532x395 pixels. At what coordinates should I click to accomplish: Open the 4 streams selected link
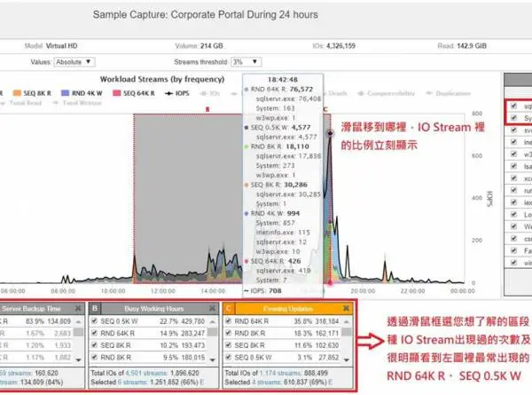click(x=267, y=382)
